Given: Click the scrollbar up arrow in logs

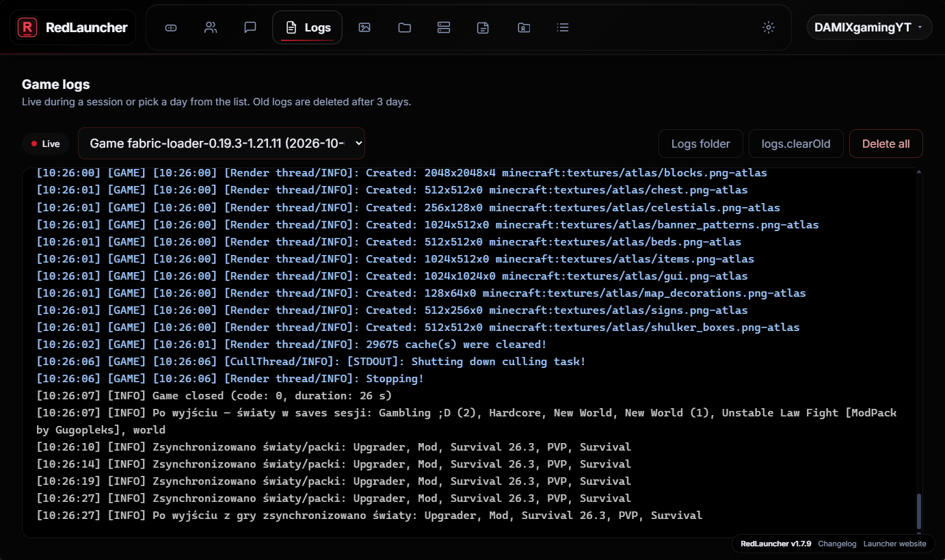Looking at the screenshot, I should point(919,172).
